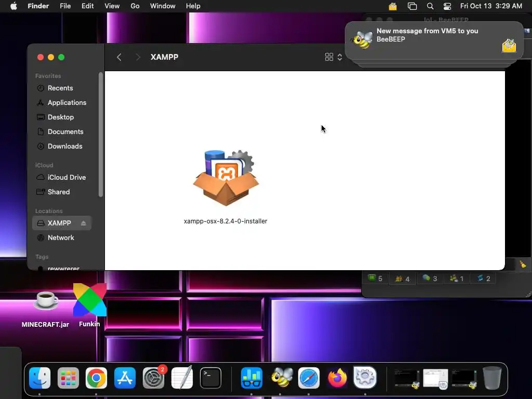532x399 pixels.
Task: Launch Google Chrome from the Dock
Action: click(x=96, y=378)
